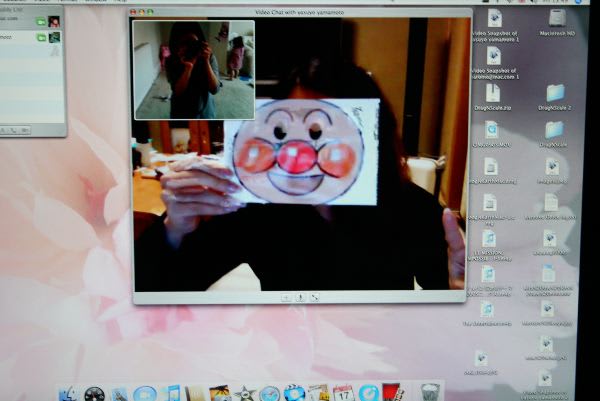Open Finder from the Dock
The height and width of the screenshot is (401, 600).
pyautogui.click(x=68, y=393)
